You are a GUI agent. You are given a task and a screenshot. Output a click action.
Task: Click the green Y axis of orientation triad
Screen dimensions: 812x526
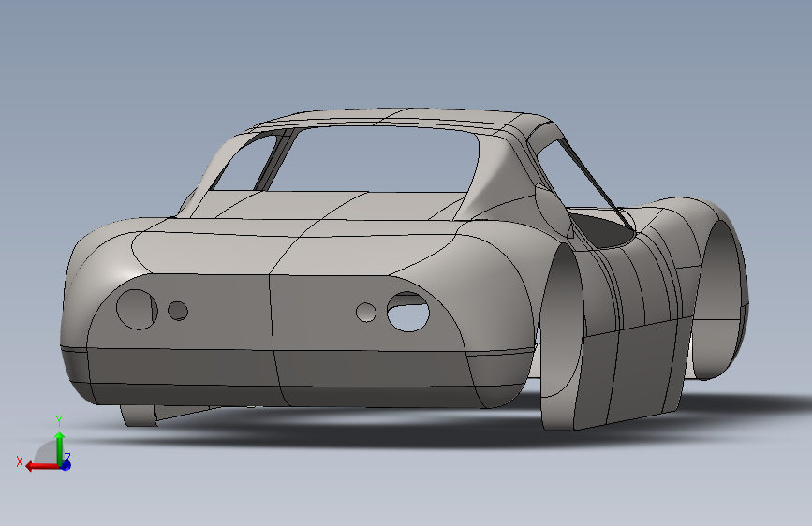[x=60, y=447]
